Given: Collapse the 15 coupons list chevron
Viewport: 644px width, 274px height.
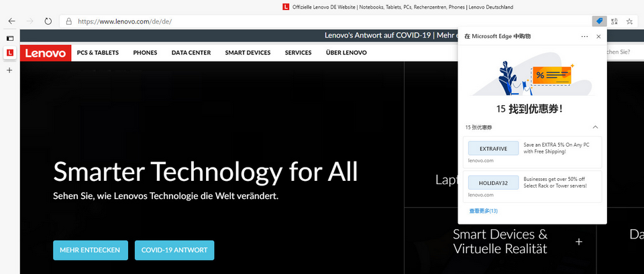Looking at the screenshot, I should point(595,127).
